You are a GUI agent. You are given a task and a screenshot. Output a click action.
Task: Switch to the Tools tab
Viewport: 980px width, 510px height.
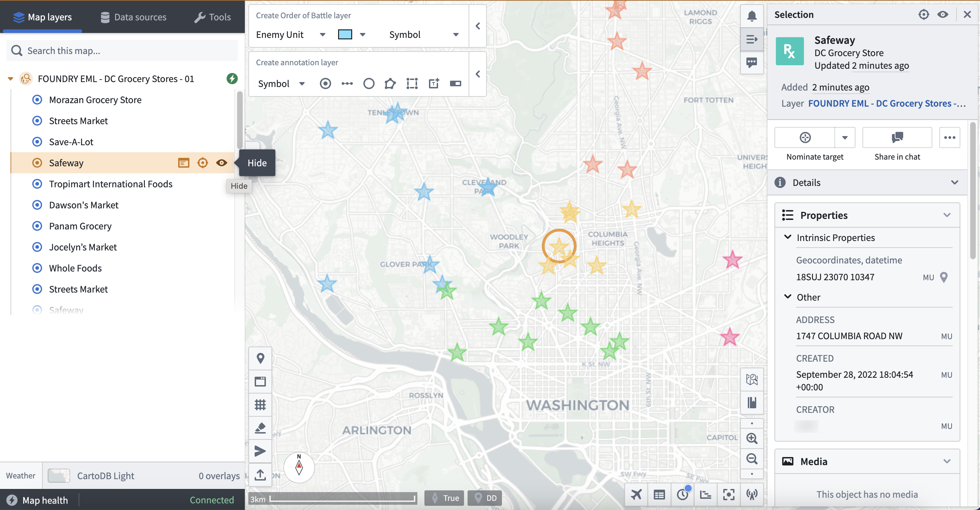(x=212, y=17)
